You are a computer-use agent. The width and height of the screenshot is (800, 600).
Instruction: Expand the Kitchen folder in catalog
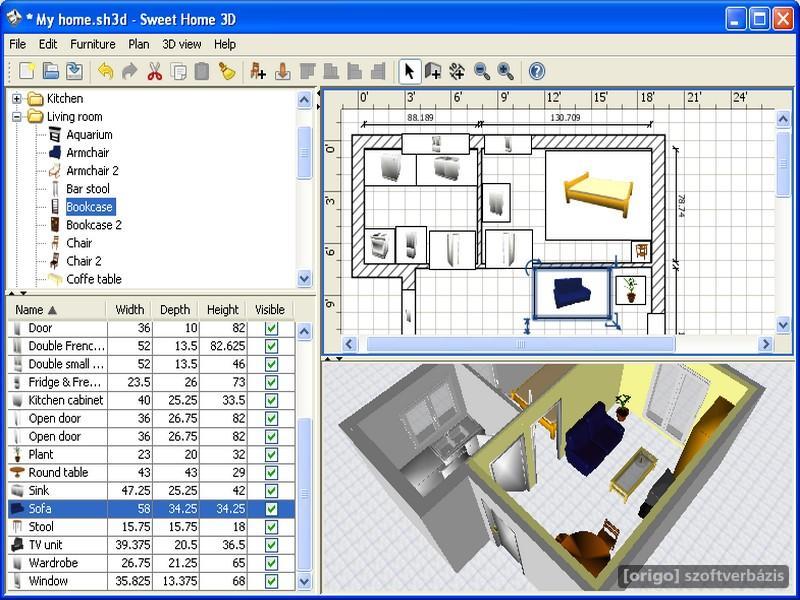pyautogui.click(x=17, y=98)
